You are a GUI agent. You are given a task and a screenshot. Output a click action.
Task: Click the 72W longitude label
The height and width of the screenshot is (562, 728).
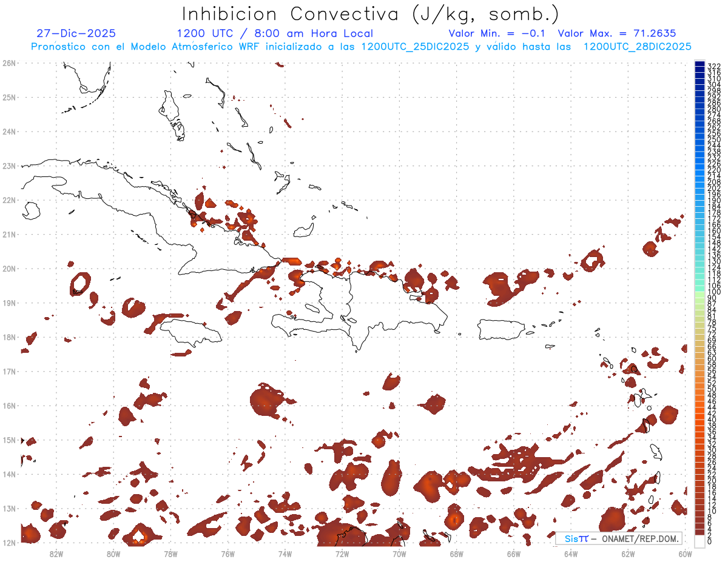[342, 554]
